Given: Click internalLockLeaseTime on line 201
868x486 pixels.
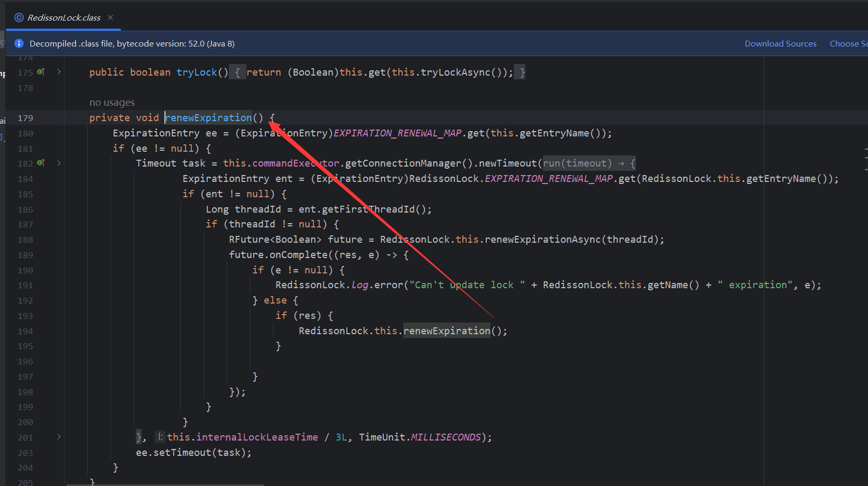Looking at the screenshot, I should pos(257,437).
